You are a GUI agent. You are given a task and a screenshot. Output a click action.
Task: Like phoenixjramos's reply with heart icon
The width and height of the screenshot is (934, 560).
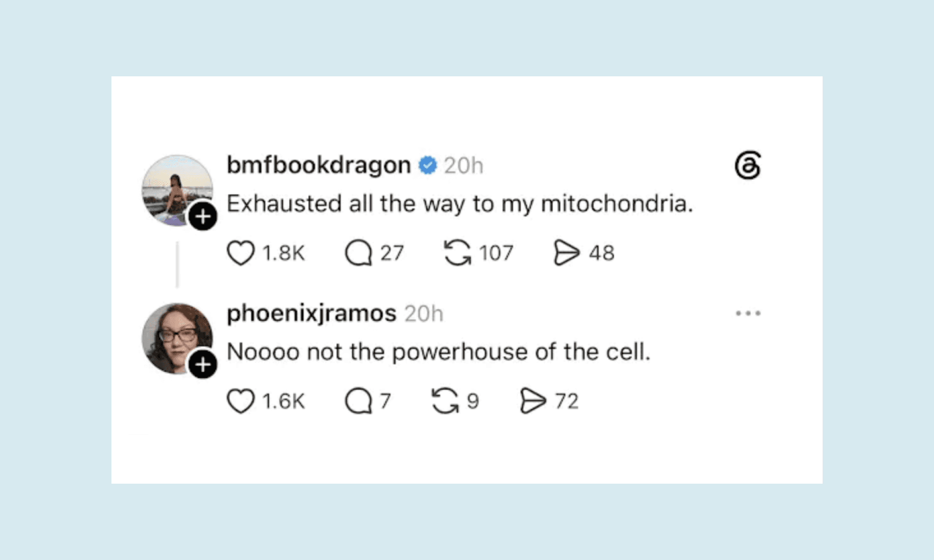(241, 401)
